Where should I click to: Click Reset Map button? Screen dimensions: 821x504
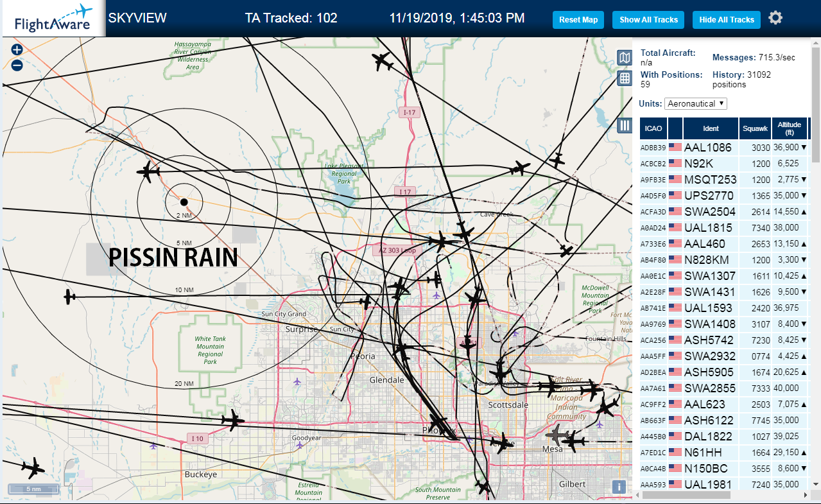click(x=578, y=20)
